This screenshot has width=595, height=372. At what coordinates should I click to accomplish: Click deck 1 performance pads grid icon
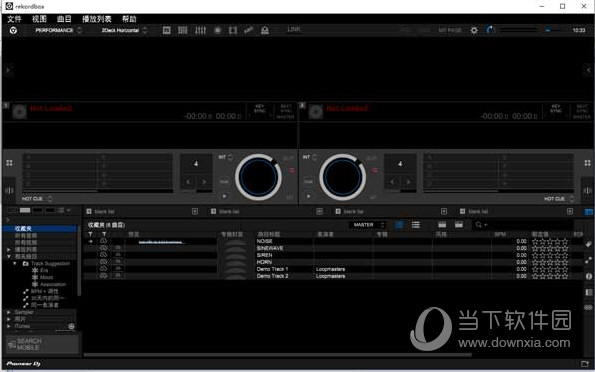click(9, 163)
